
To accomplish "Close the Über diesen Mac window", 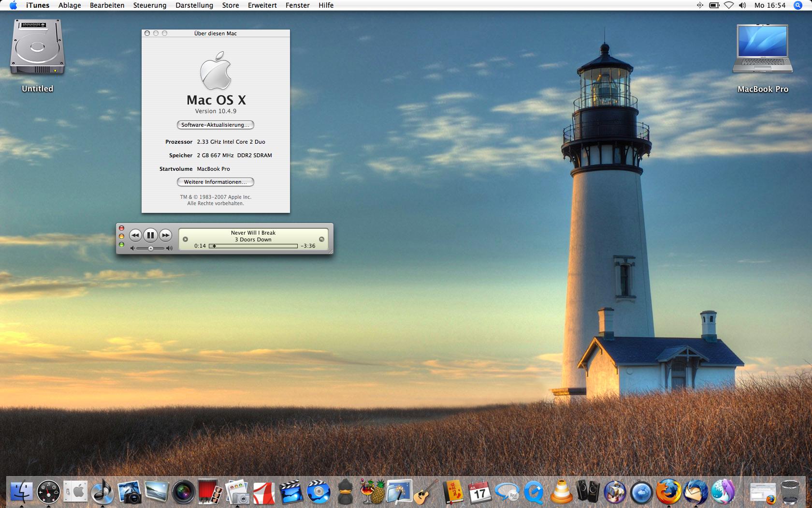I will (147, 33).
